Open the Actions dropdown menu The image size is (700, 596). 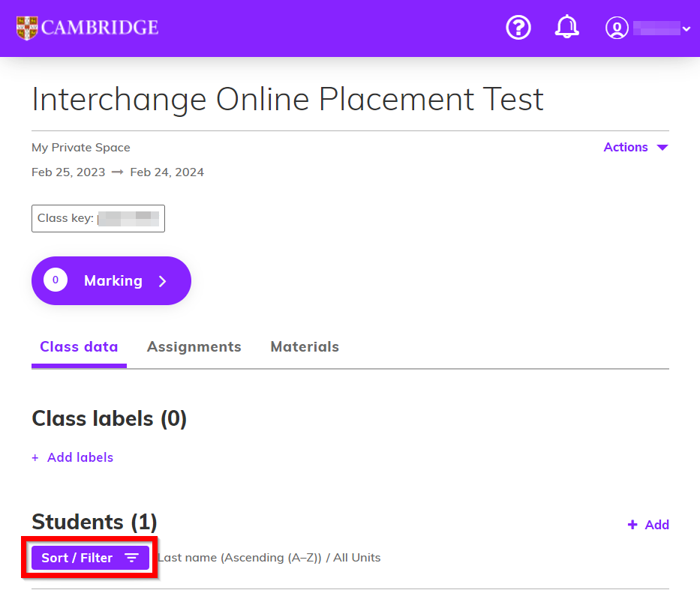tap(635, 147)
